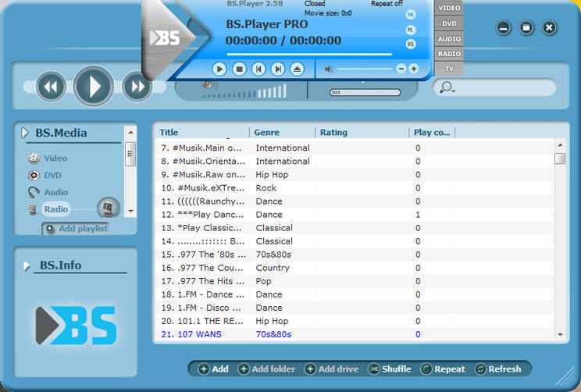
Task: Click the media library volume bars
Action: (x=244, y=92)
